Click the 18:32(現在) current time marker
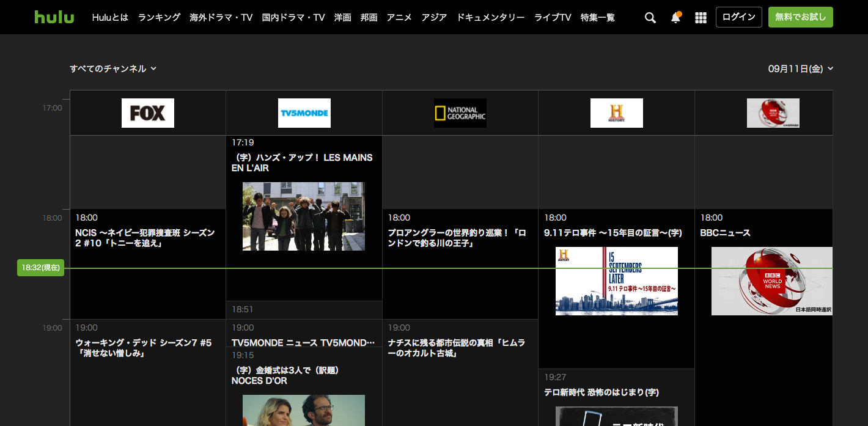This screenshot has height=426, width=868. 40,268
